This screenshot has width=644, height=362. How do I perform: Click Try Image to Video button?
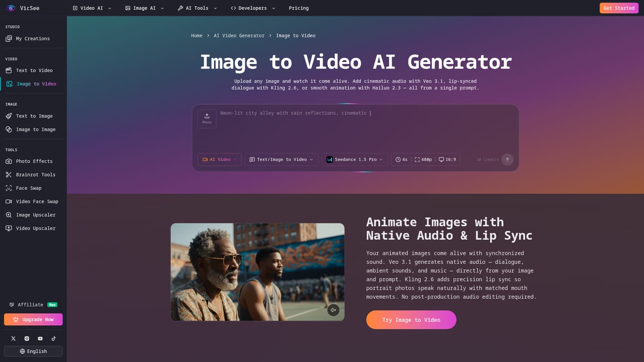tap(411, 320)
